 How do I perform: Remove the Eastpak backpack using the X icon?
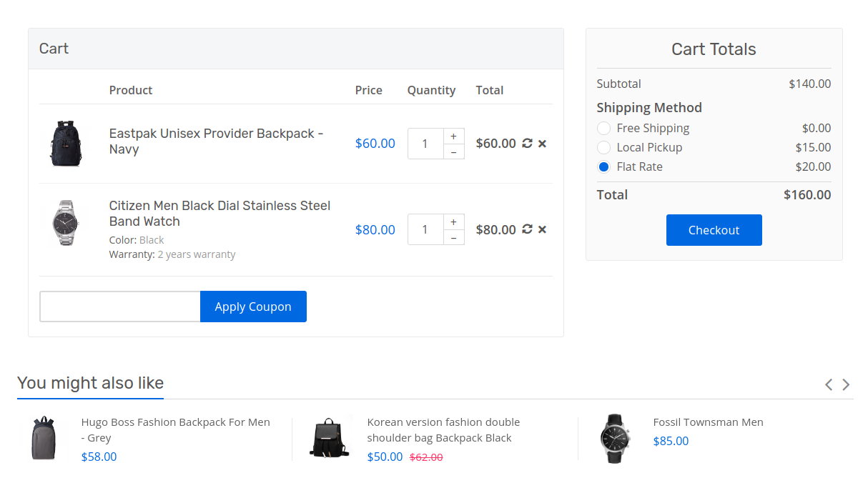click(x=542, y=143)
